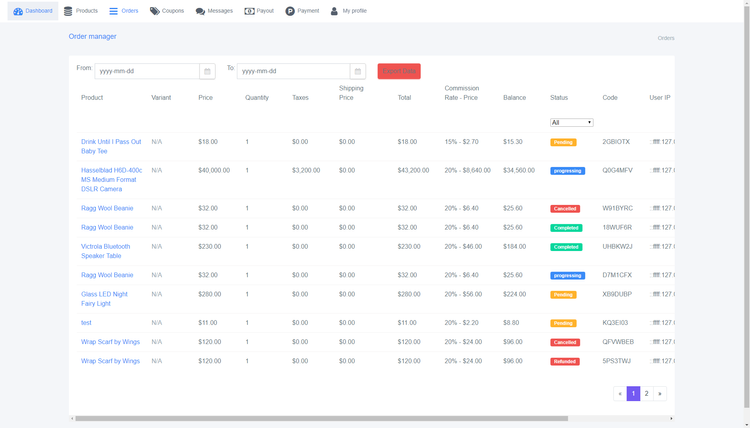Image resolution: width=750 pixels, height=428 pixels.
Task: Click the Pending badge for order XB9DUBP
Action: tap(563, 295)
